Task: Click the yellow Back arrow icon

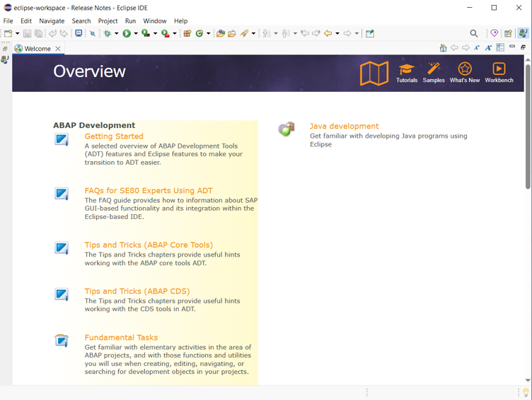Action: [x=328, y=33]
